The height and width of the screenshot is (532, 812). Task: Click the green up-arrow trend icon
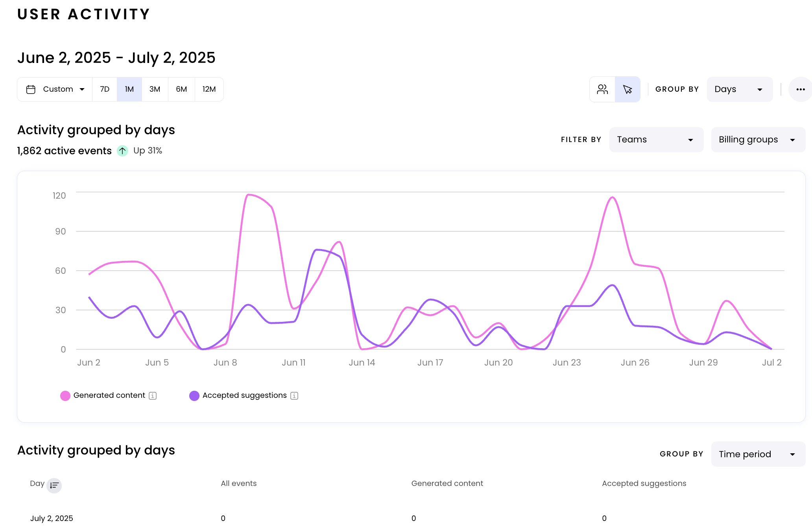click(x=122, y=151)
